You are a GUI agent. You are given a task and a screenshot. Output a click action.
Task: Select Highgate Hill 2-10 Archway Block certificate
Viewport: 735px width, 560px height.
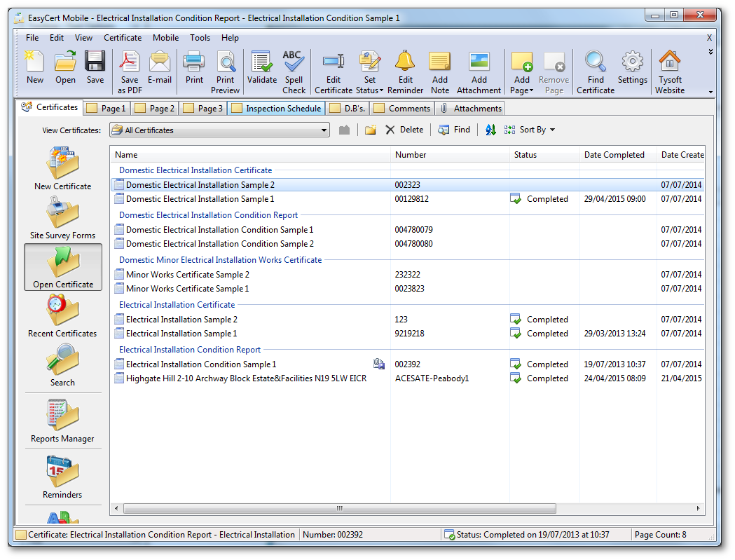(407, 378)
